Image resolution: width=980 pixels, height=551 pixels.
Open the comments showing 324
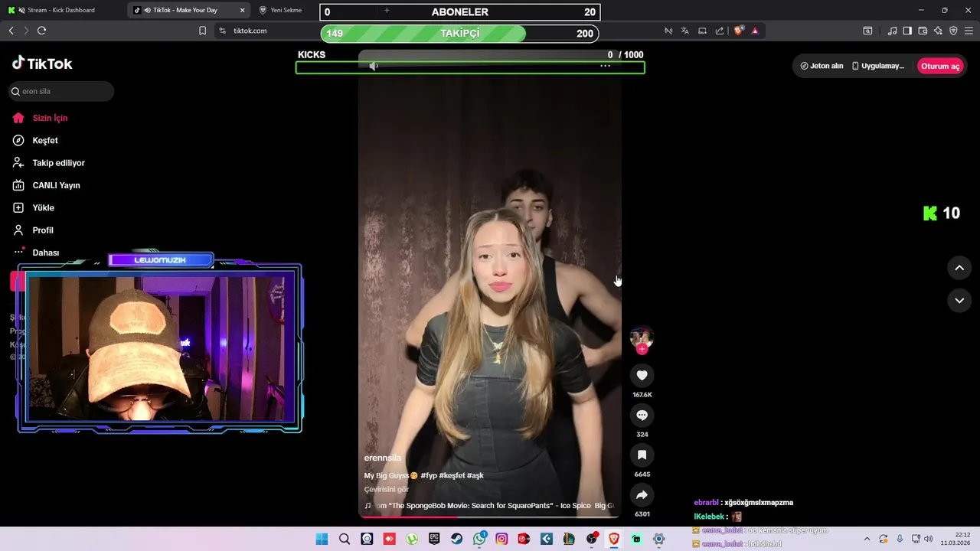pyautogui.click(x=642, y=415)
